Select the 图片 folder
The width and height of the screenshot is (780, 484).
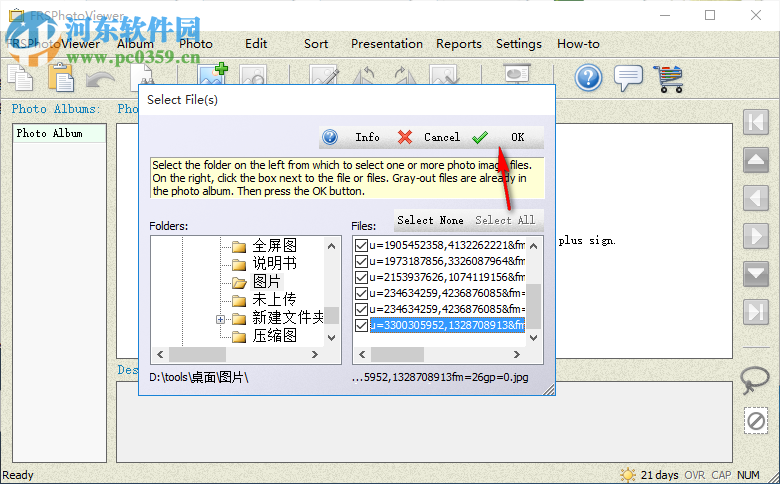coord(267,282)
